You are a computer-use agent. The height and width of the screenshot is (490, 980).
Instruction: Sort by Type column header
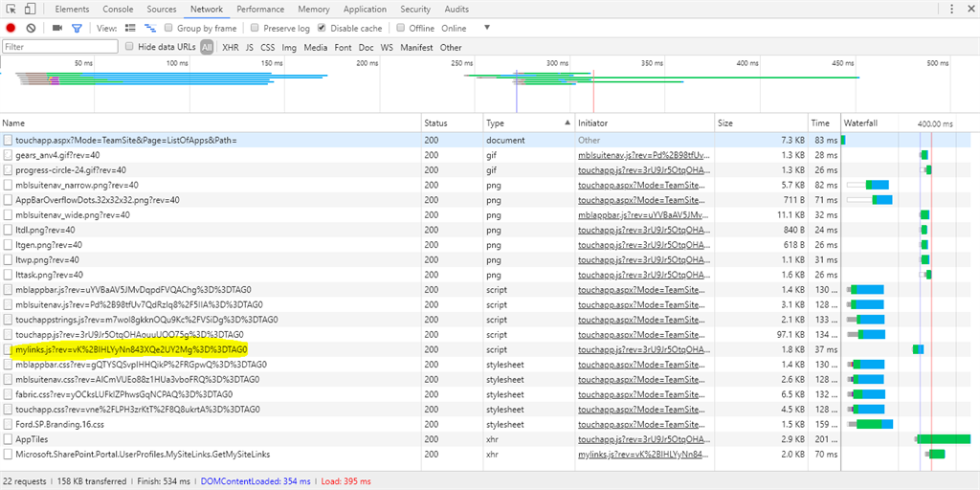(528, 123)
